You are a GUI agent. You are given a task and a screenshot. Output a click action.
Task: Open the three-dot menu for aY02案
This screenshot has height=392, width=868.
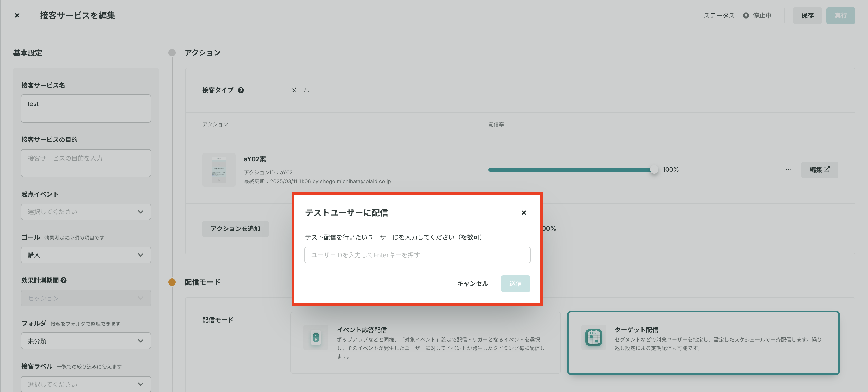pyautogui.click(x=788, y=170)
